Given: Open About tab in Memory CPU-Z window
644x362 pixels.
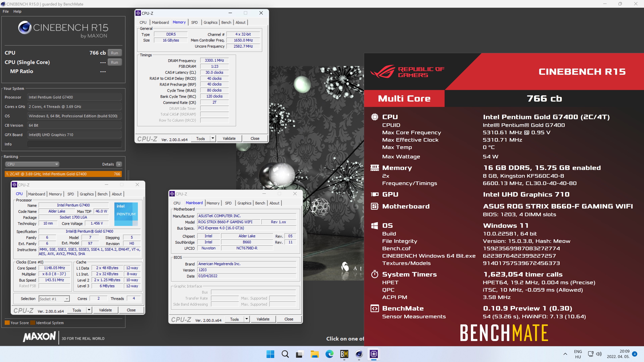Looking at the screenshot, I should [x=240, y=22].
